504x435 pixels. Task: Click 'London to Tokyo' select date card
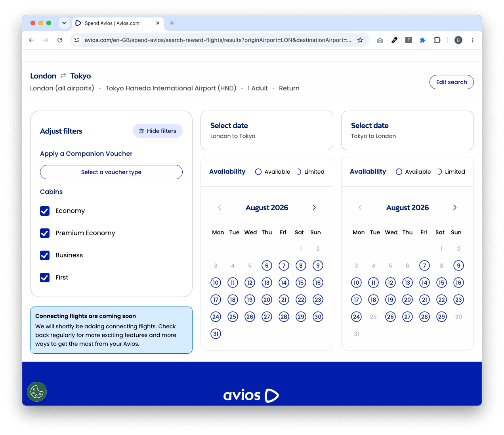(x=267, y=130)
